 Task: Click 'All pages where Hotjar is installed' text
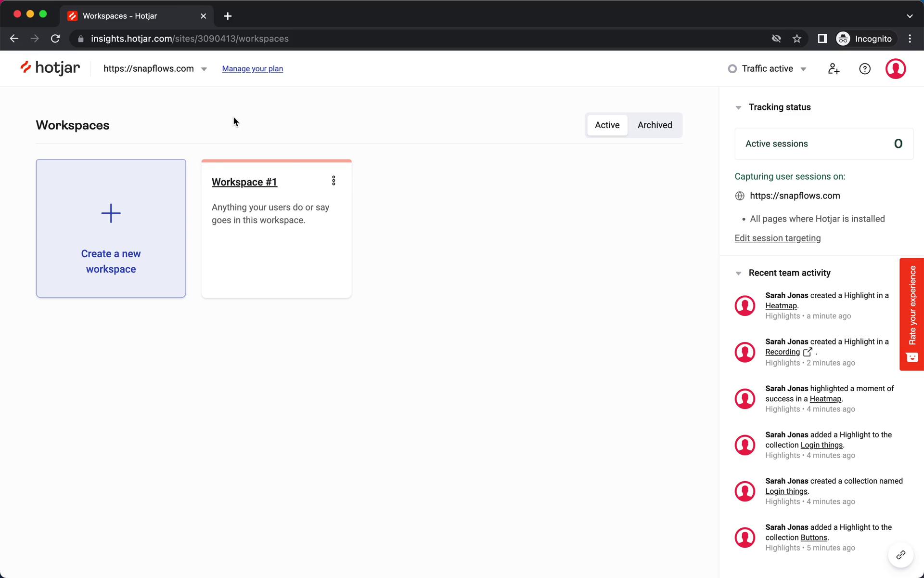coord(817,219)
